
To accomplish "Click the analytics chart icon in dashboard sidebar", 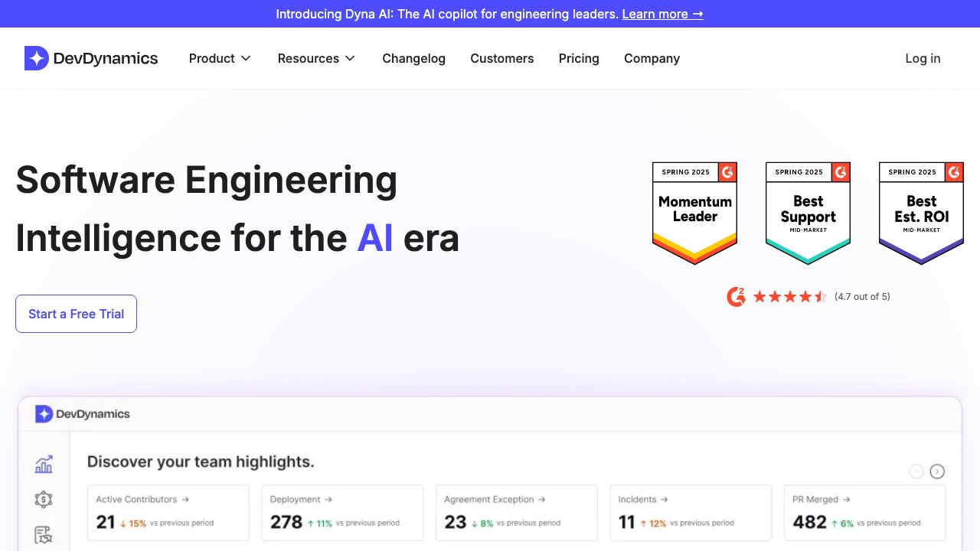I will tap(44, 464).
